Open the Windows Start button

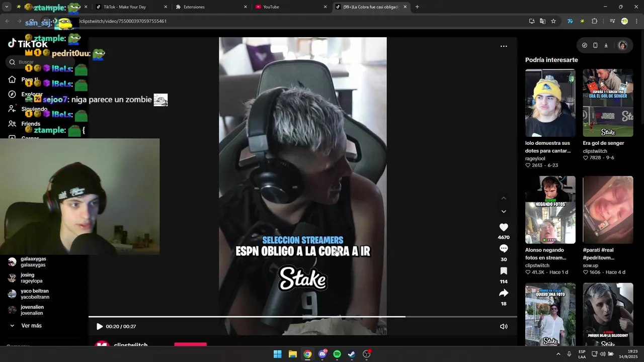coord(278,354)
